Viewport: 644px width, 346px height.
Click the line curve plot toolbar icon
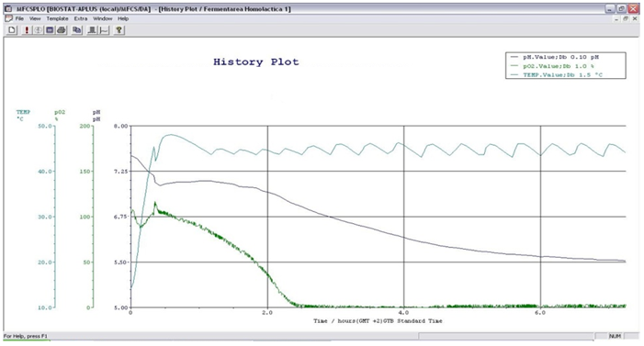(104, 30)
